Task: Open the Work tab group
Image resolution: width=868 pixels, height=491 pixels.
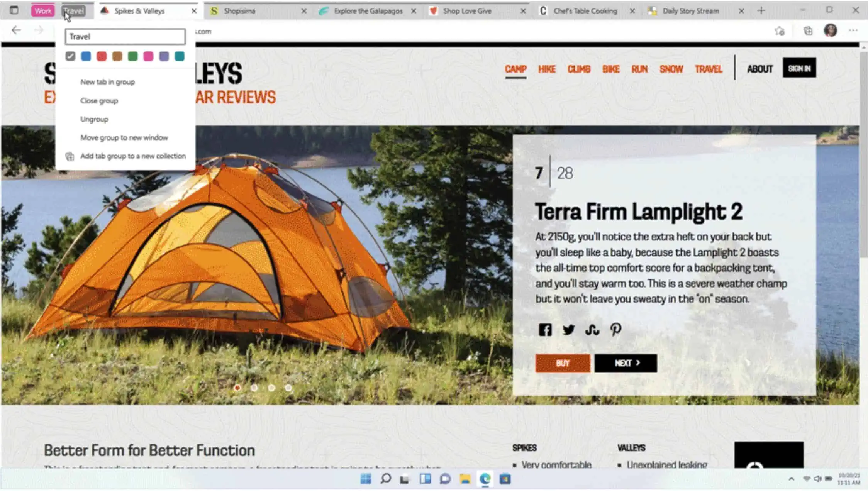Action: [42, 10]
